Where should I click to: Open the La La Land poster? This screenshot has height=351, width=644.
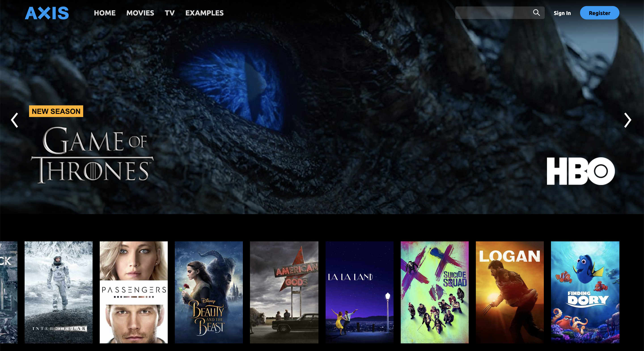(360, 292)
